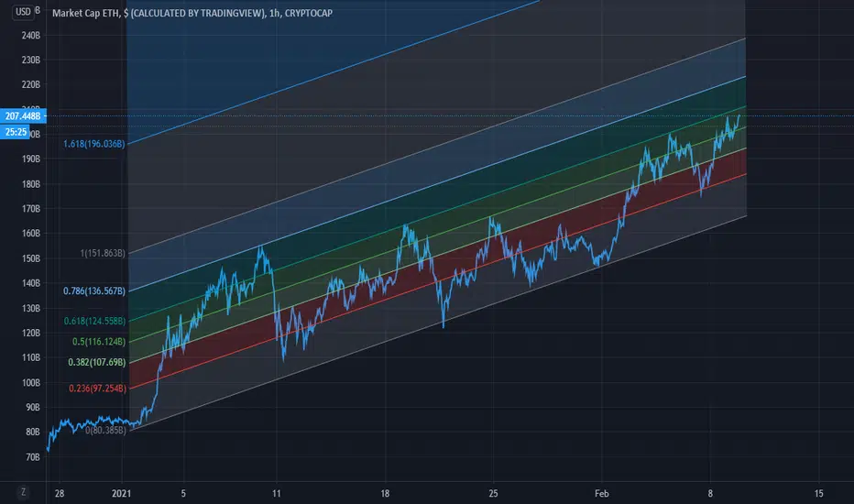Click the 110B price axis label
The image size is (854, 504).
31,358
